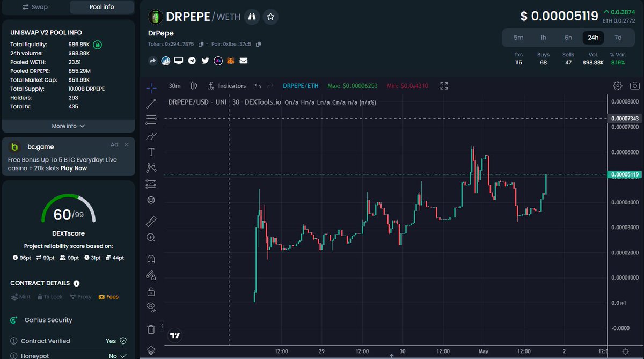The image size is (644, 359).
Task: Add token to MetaMask fox icon
Action: pos(231,61)
